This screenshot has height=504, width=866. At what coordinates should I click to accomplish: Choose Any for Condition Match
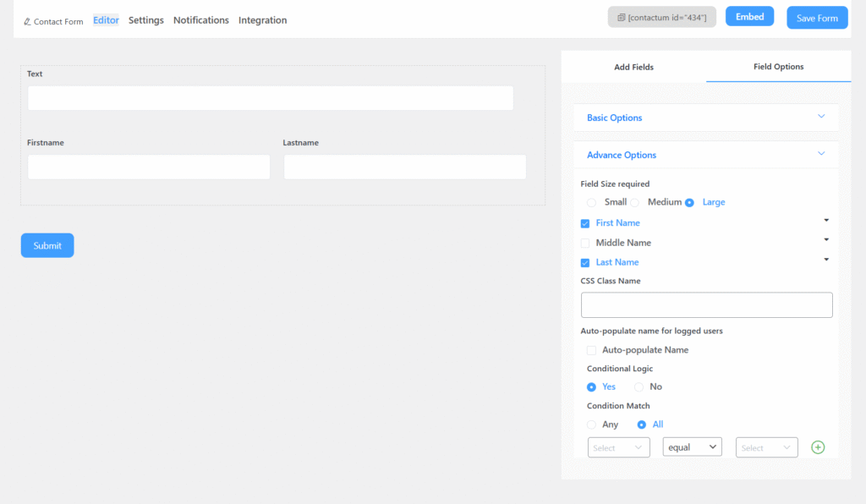pyautogui.click(x=591, y=425)
